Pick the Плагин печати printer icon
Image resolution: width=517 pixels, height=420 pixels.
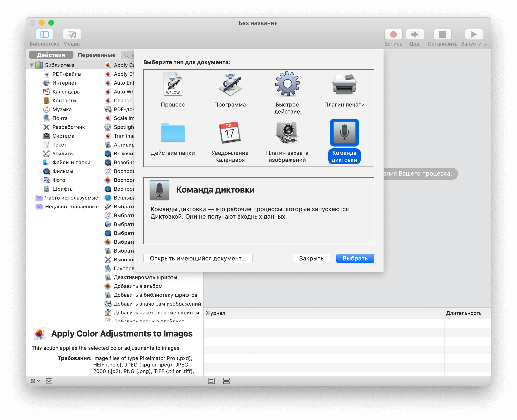344,84
